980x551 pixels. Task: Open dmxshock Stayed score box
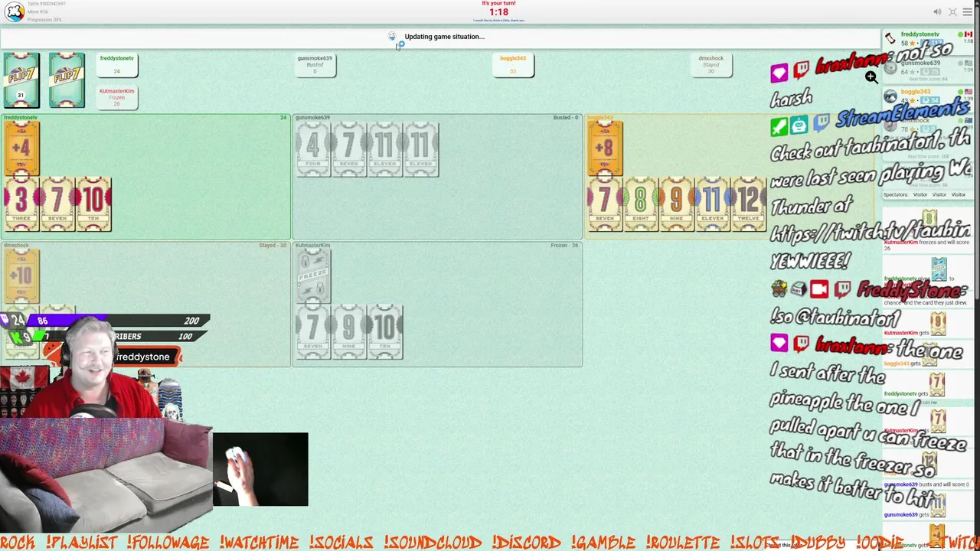tap(711, 65)
